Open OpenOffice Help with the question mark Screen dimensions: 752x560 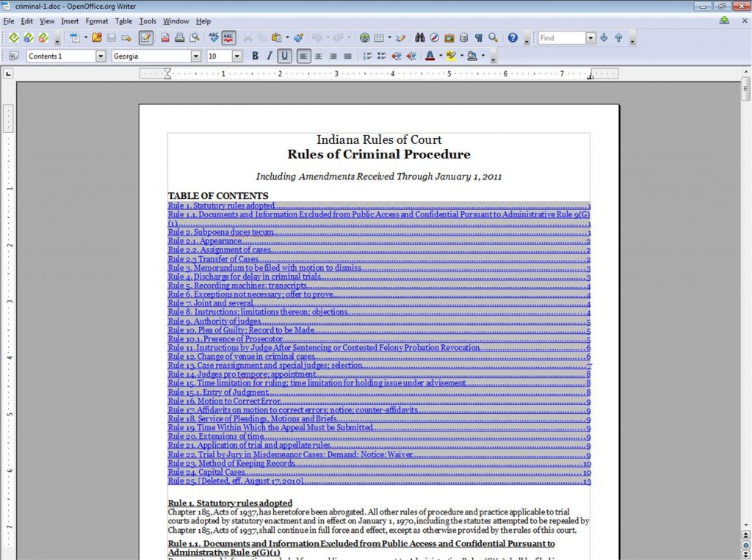pos(513,38)
